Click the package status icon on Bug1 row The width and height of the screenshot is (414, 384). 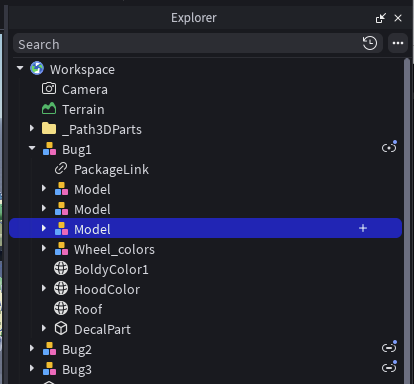(389, 147)
